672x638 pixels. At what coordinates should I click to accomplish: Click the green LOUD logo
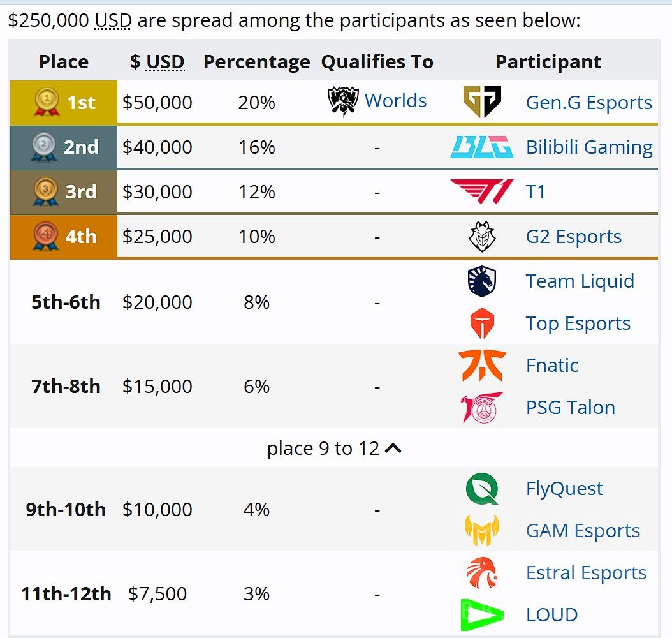click(481, 615)
